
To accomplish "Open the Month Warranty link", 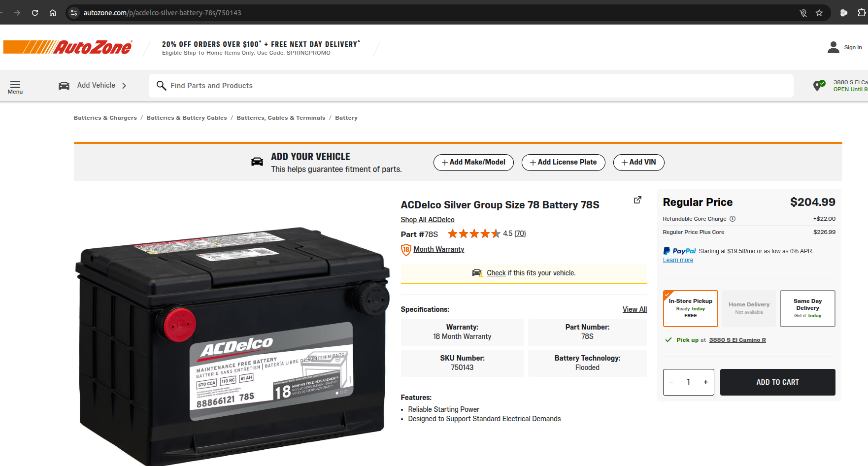I will point(439,249).
